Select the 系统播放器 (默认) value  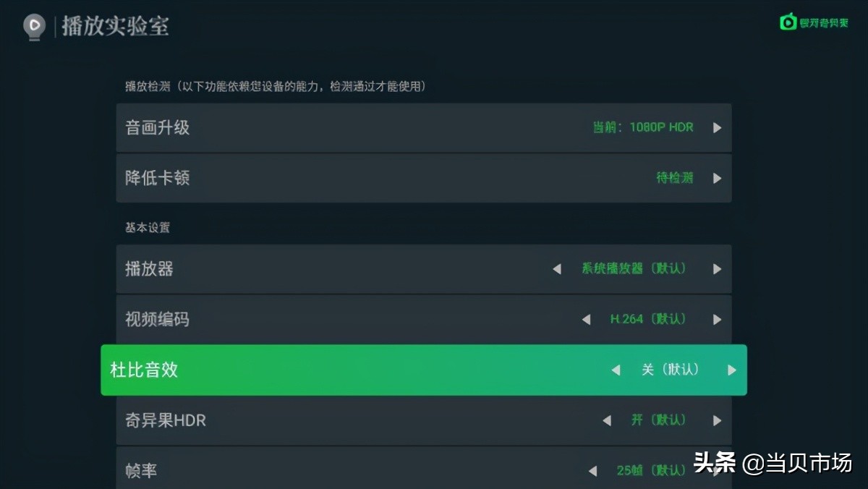[x=634, y=268]
